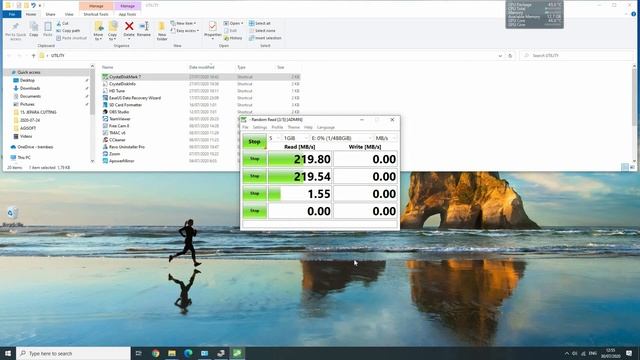Open the Profile menu in CrystalDiskMark

coord(277,127)
